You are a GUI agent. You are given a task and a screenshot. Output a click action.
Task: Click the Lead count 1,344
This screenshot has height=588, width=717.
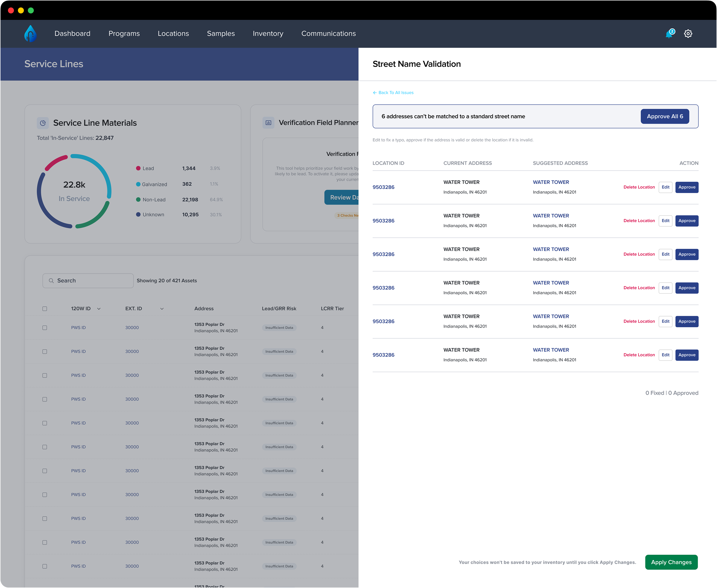(189, 168)
